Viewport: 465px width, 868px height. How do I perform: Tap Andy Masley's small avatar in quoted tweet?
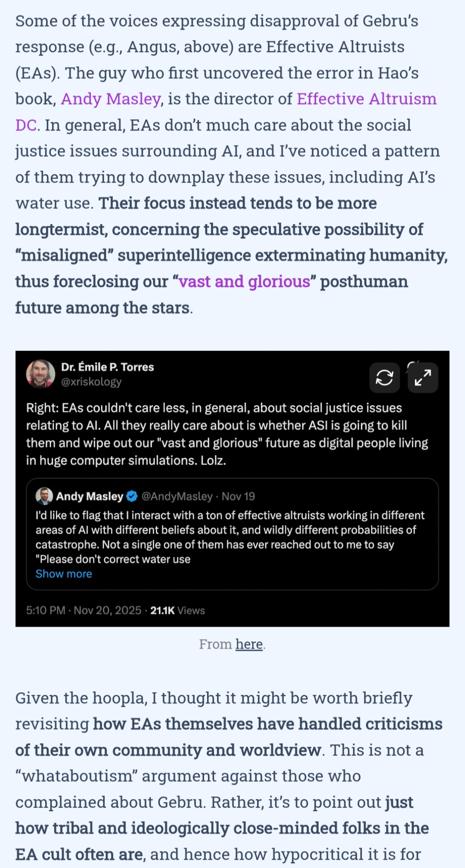[44, 496]
